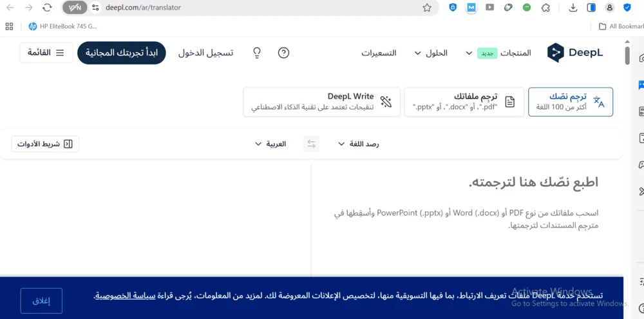This screenshot has height=319, width=644.
Task: Open site information icon in address bar
Action: 95,7
